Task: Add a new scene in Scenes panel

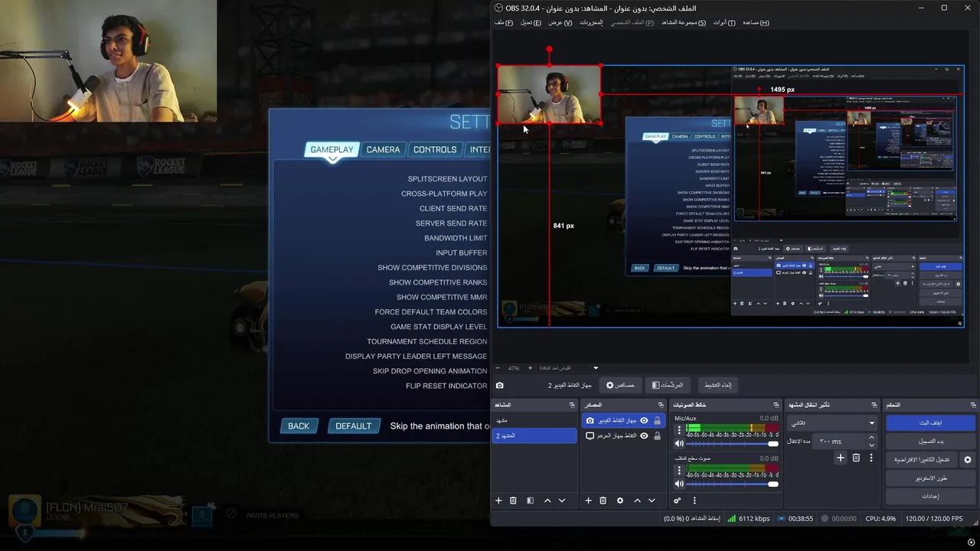Action: 498,500
